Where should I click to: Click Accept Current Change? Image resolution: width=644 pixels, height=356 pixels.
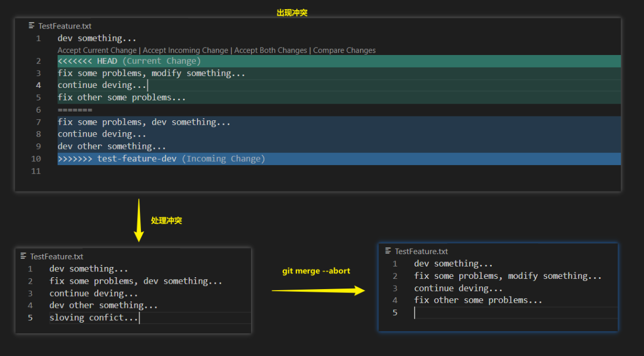pos(97,50)
